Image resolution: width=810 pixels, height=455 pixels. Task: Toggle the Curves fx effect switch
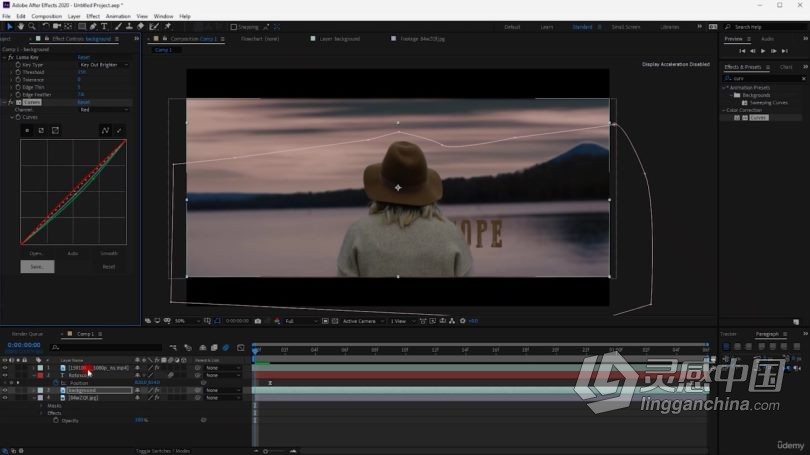point(11,102)
